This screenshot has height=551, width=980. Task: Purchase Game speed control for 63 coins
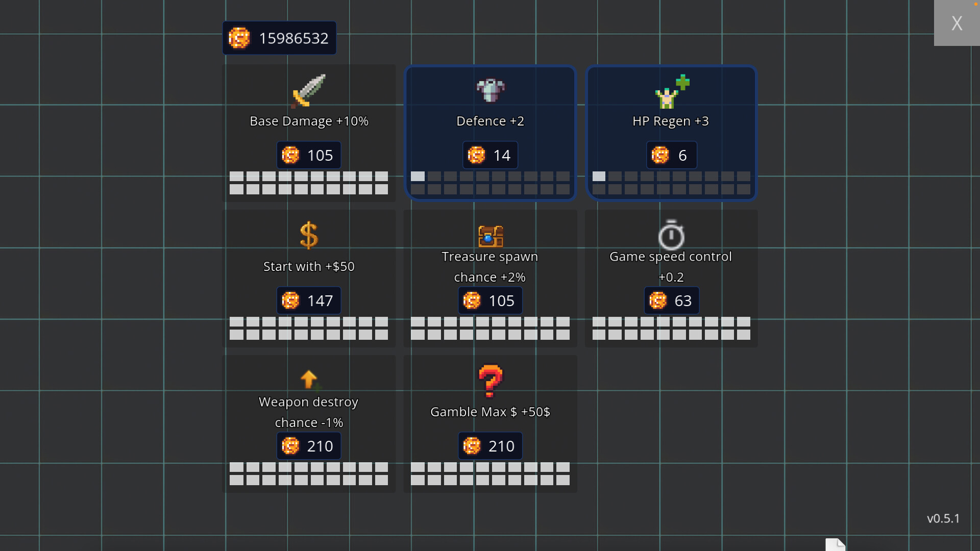coord(671,300)
